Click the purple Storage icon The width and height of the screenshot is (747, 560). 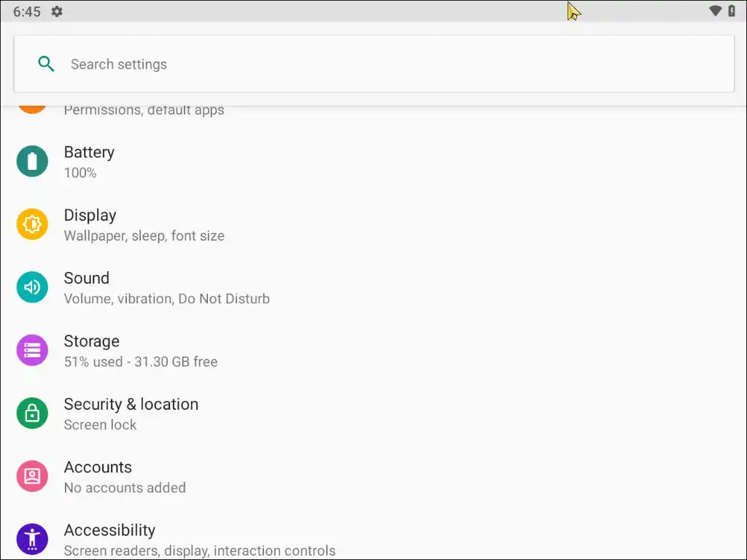pos(32,350)
